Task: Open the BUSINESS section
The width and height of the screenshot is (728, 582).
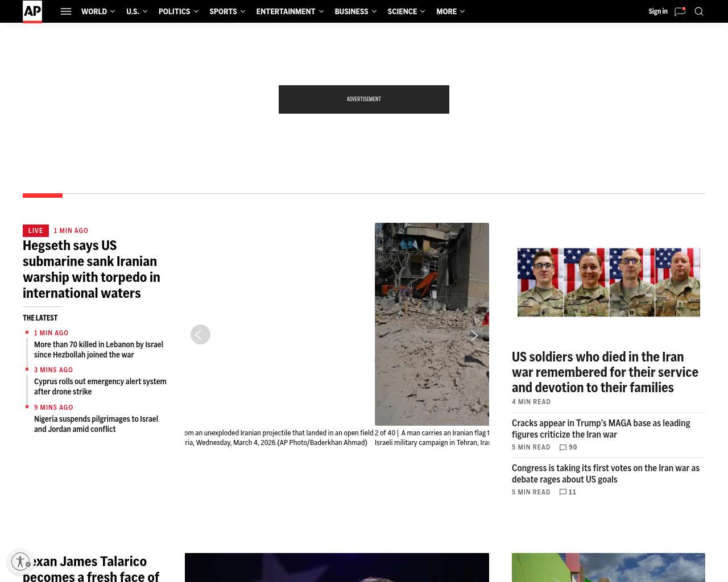Action: pos(351,11)
